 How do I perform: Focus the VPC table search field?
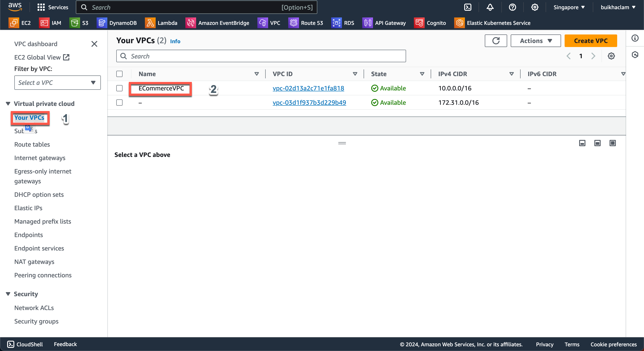[261, 56]
